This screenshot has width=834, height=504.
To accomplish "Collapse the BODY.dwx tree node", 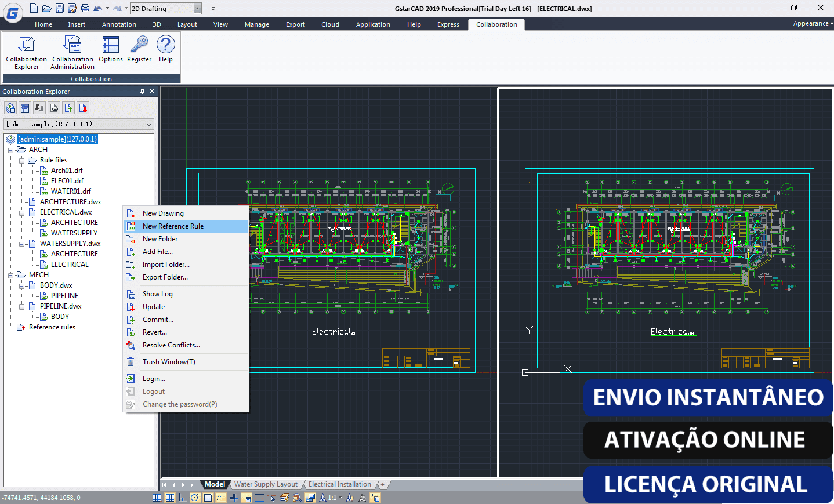I will (22, 286).
